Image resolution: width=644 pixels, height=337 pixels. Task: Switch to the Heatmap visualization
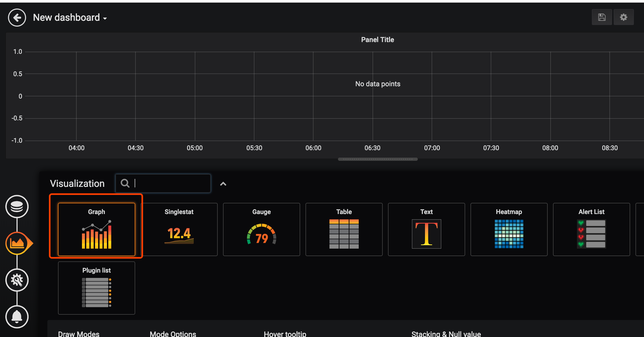(509, 229)
